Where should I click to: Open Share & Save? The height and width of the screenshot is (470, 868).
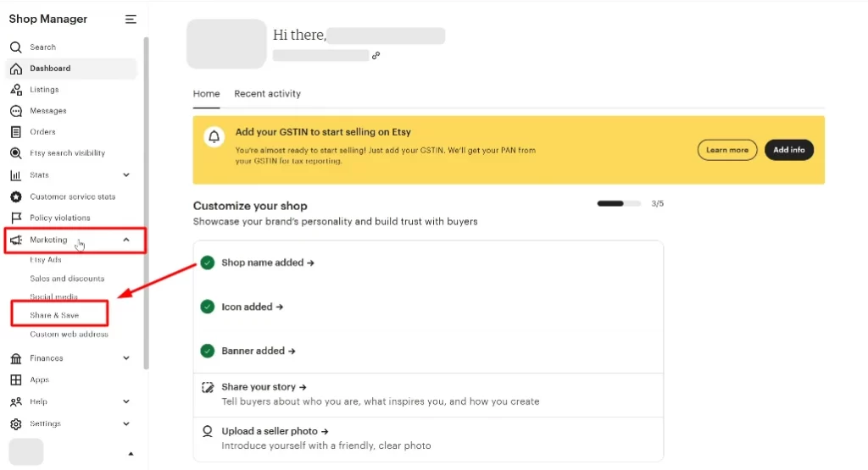[54, 315]
